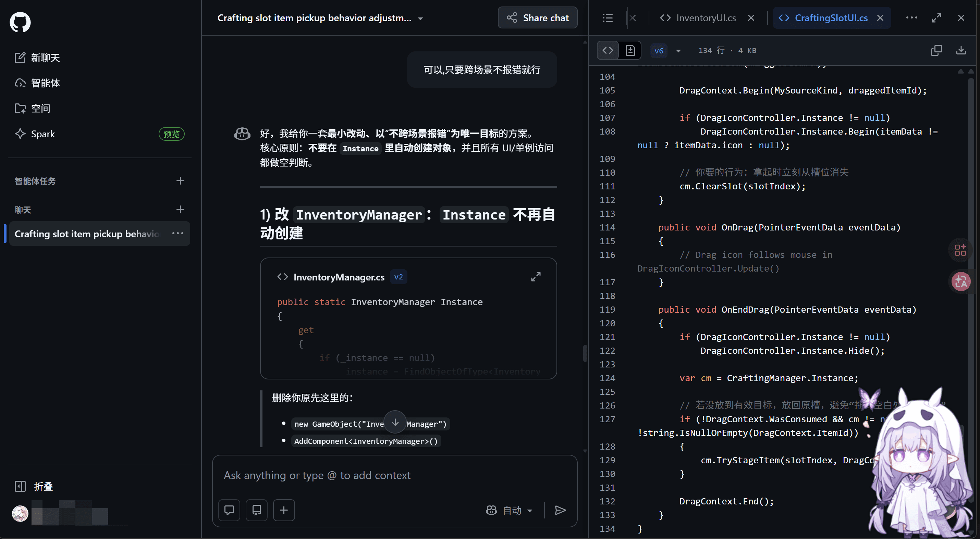This screenshot has height=539, width=980.
Task: Close the file side panel
Action: [961, 18]
